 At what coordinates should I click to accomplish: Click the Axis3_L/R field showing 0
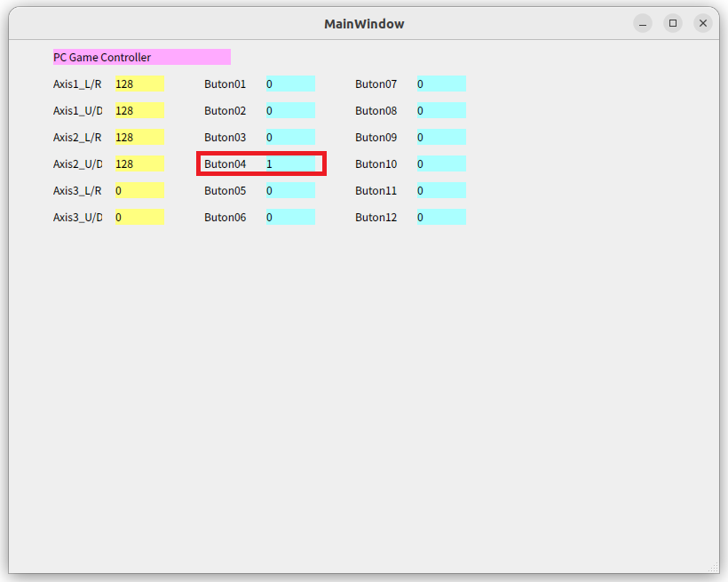(138, 190)
